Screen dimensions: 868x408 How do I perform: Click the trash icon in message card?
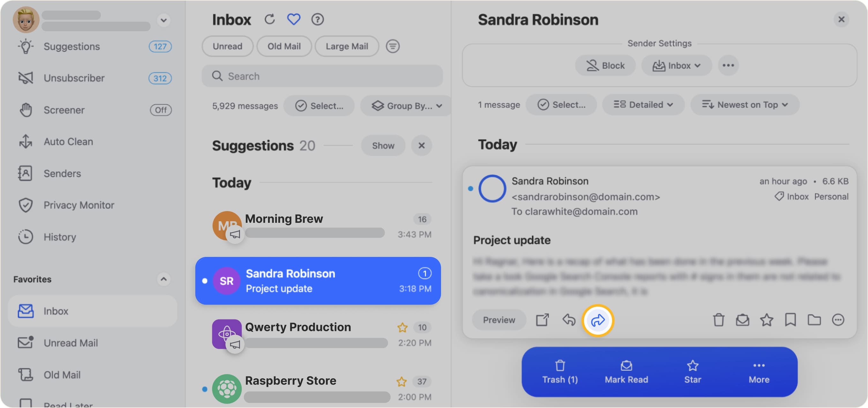[718, 320]
